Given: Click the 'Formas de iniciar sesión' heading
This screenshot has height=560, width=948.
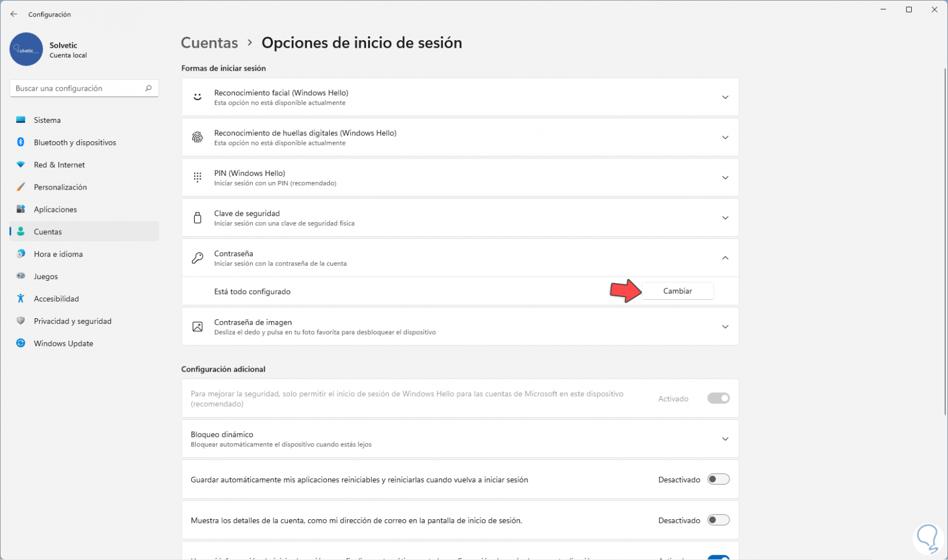Looking at the screenshot, I should point(223,68).
